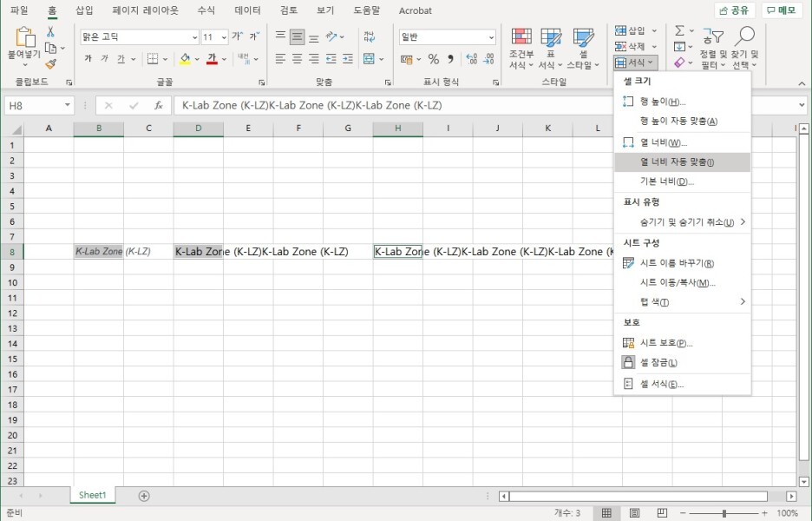Click the Insert Function fx button
This screenshot has width=812, height=521.
click(x=159, y=105)
